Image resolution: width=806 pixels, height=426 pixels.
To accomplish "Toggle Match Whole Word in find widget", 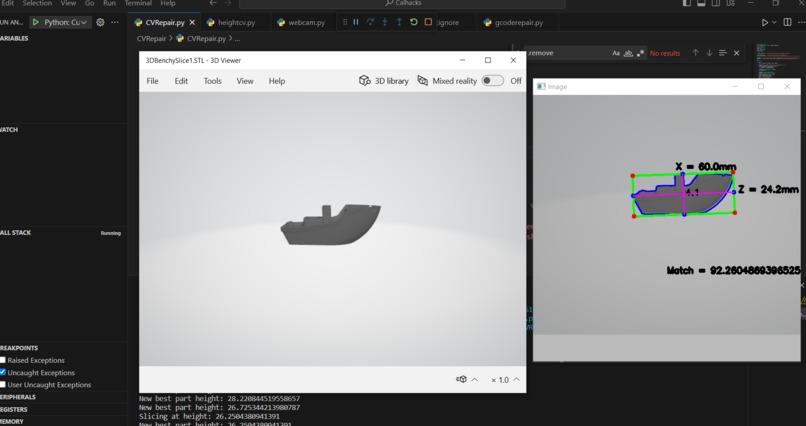I will (x=628, y=53).
